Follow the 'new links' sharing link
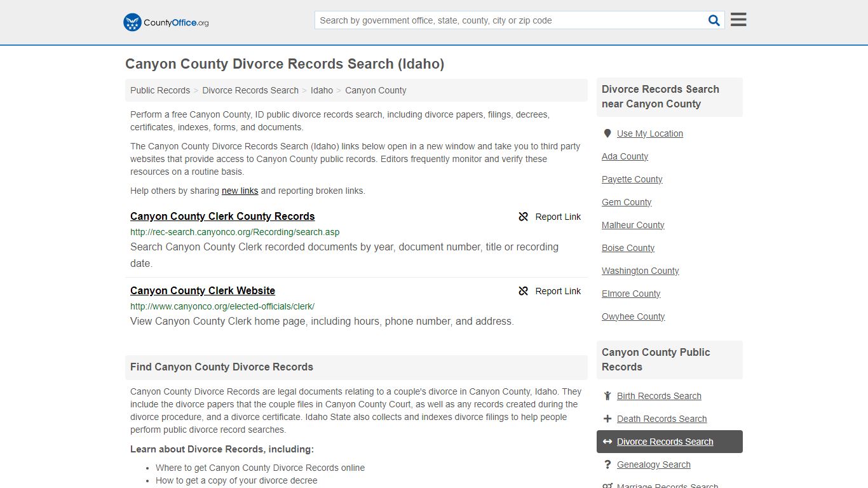The height and width of the screenshot is (488, 868). (x=240, y=191)
